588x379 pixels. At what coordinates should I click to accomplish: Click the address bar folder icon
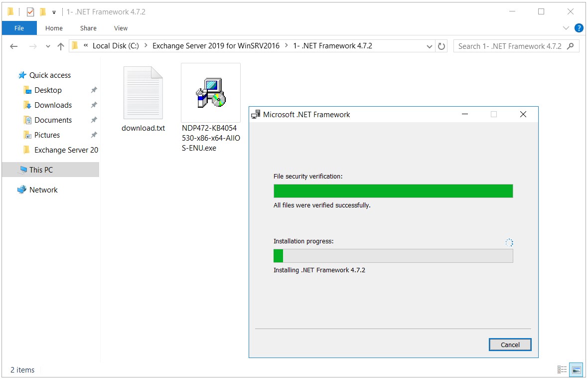[x=75, y=46]
